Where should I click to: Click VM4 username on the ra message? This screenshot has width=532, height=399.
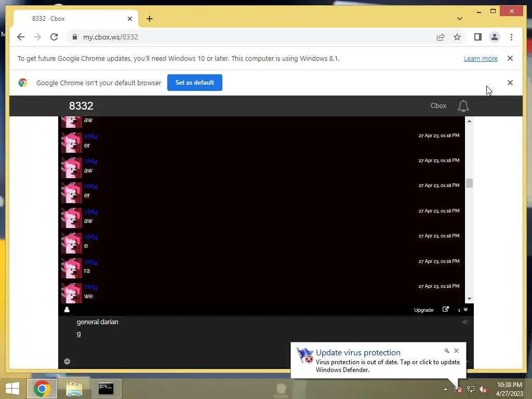point(90,262)
